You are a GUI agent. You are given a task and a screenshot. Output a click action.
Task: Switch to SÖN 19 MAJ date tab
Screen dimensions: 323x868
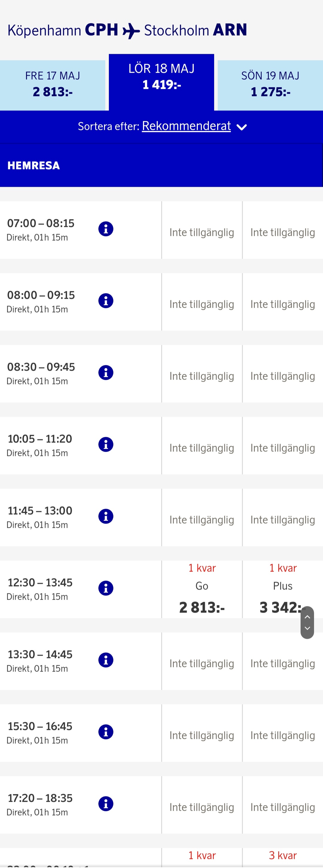click(x=270, y=85)
